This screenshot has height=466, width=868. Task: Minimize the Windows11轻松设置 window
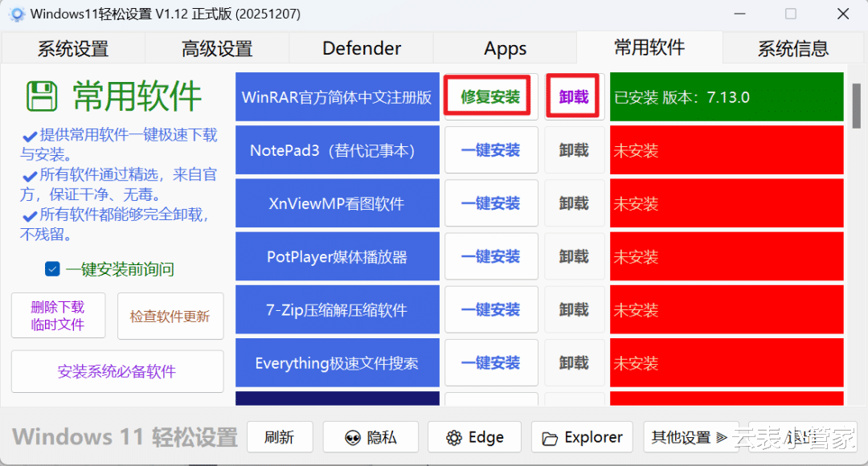(739, 14)
